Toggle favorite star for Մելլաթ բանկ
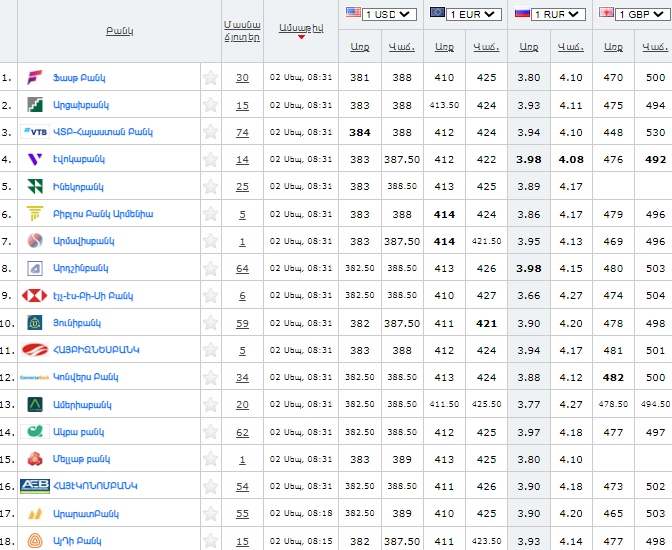 (210, 459)
